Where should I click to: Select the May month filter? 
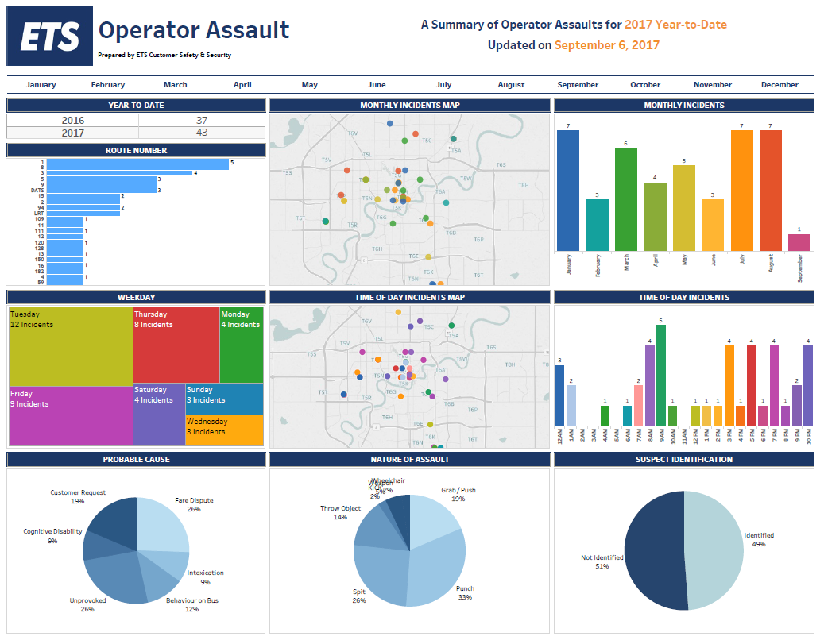point(310,85)
